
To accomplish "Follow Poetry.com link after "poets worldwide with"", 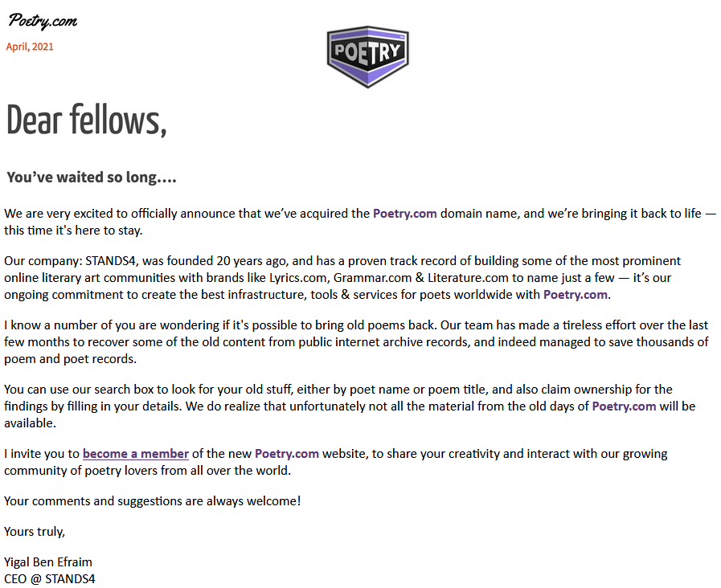I will coord(575,294).
